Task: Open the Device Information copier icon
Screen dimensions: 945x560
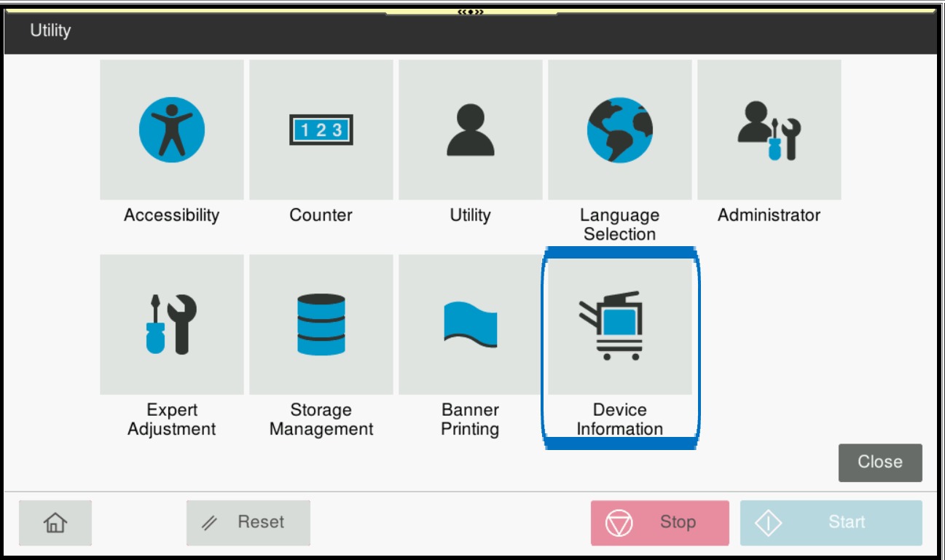Action: 620,325
